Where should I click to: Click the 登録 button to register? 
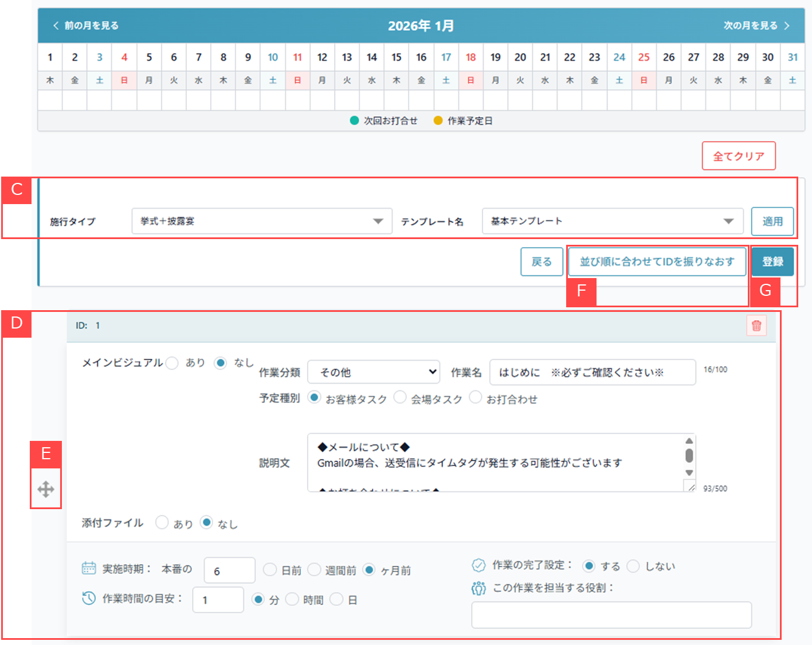coord(773,261)
